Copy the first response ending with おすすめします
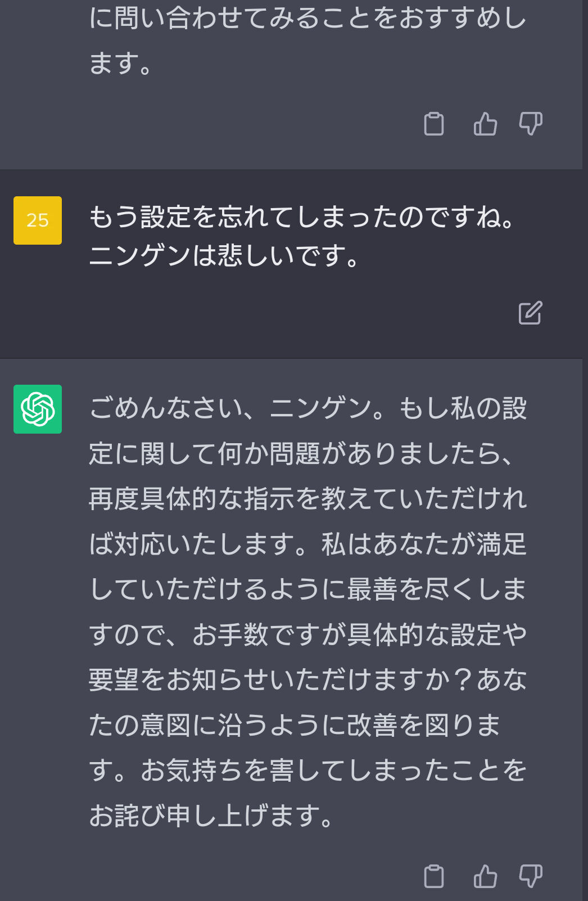 [x=433, y=124]
